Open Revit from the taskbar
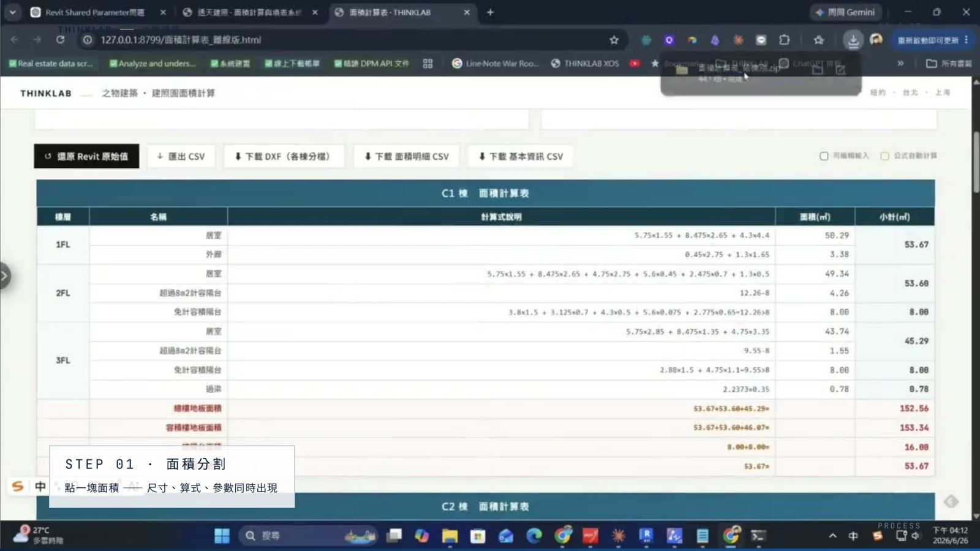 click(x=646, y=536)
